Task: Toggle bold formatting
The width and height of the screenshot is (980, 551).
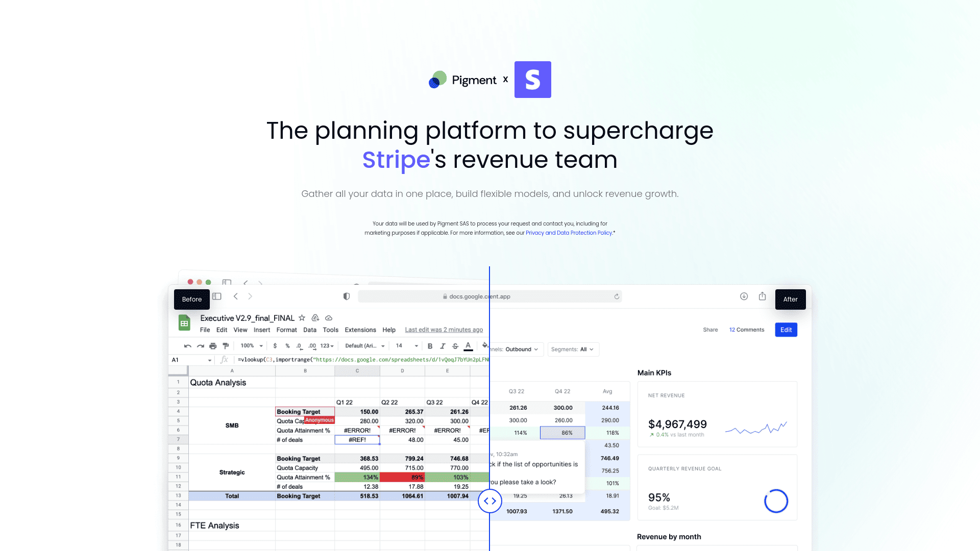Action: point(430,346)
